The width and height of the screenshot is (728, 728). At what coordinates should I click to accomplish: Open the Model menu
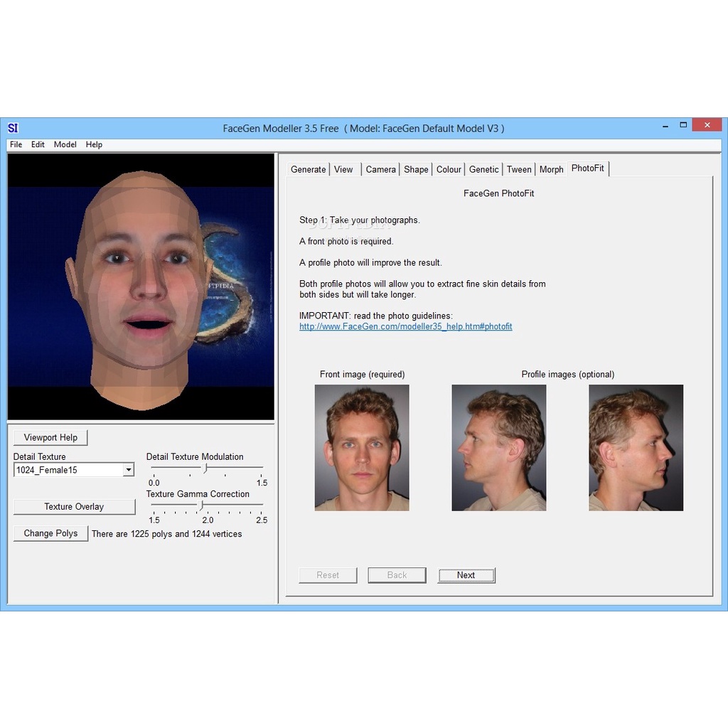[x=65, y=144]
